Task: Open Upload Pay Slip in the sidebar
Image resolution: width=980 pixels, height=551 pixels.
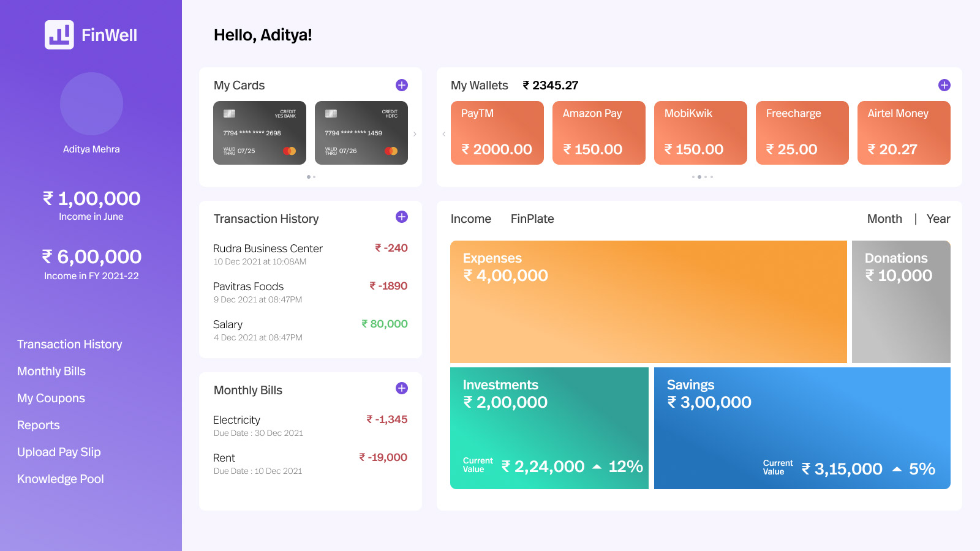Action: coord(59,452)
